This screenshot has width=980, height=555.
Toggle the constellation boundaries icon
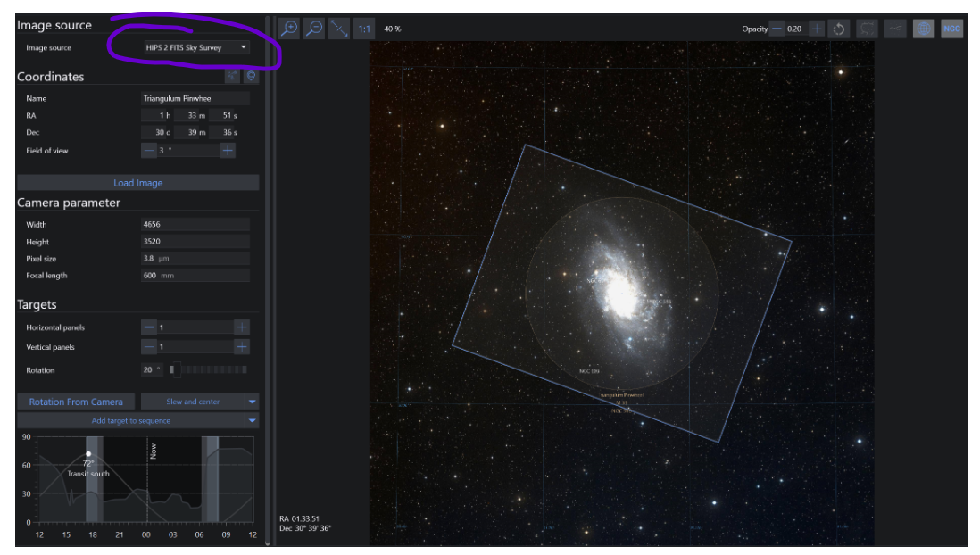tap(867, 29)
